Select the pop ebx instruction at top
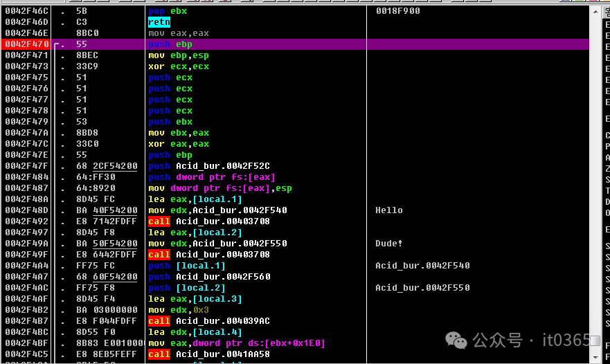 click(168, 11)
